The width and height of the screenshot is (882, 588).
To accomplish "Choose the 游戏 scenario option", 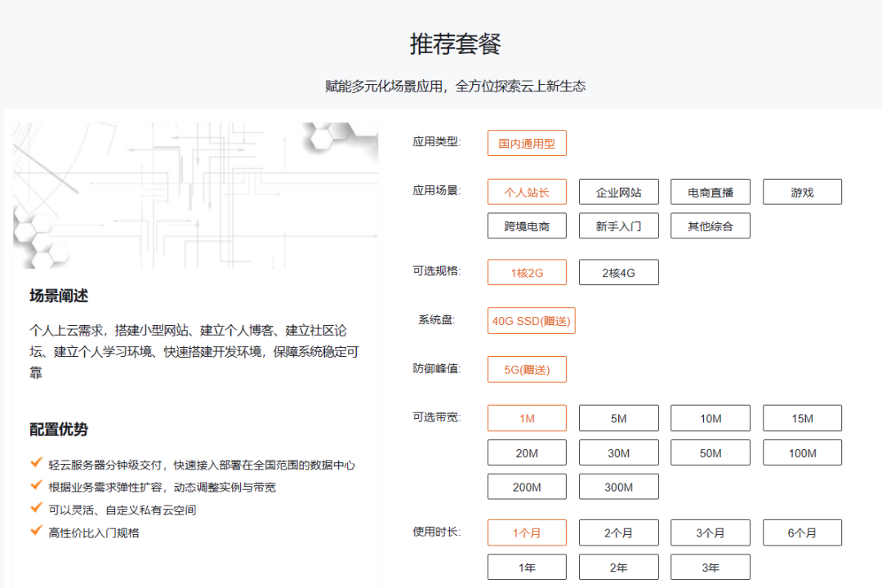I will (x=802, y=192).
